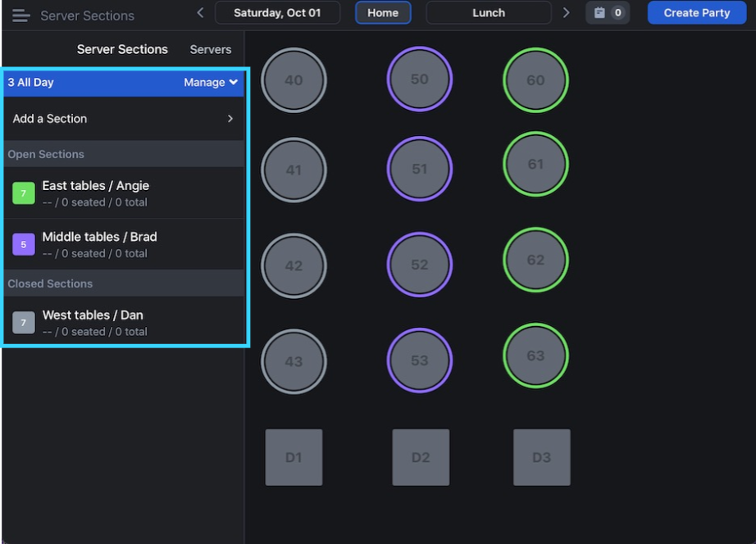Click the gray 7 section color badge
The image size is (756, 544).
point(24,322)
